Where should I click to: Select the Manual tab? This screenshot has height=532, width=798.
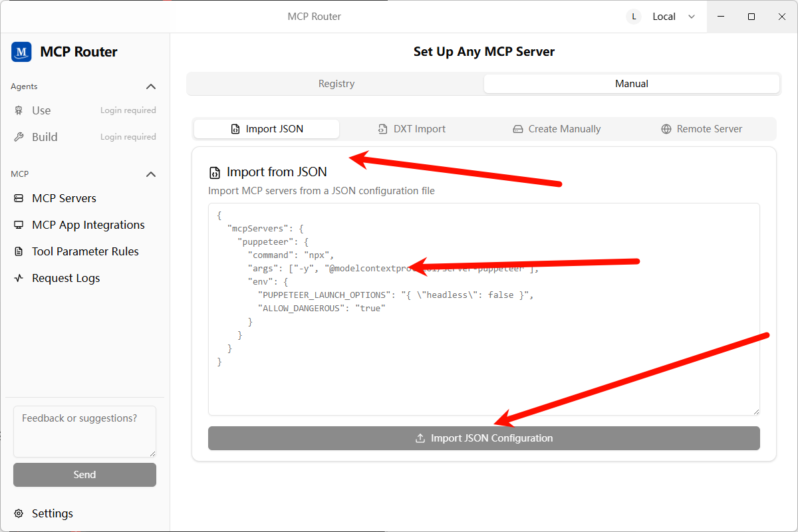point(631,84)
